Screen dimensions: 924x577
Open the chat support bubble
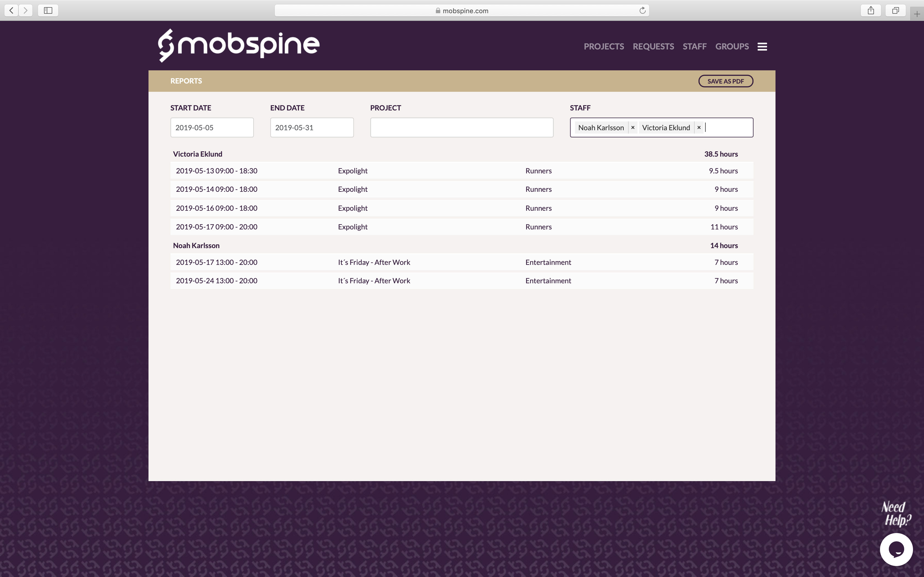896,549
